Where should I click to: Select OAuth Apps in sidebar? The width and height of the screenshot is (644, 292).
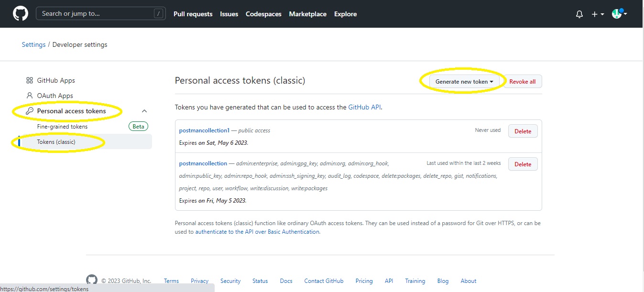coord(55,96)
